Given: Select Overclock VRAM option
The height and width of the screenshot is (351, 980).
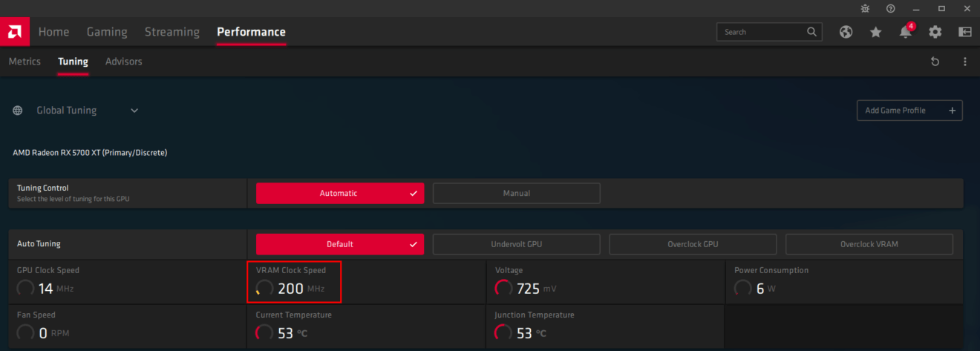Looking at the screenshot, I should click(x=869, y=243).
